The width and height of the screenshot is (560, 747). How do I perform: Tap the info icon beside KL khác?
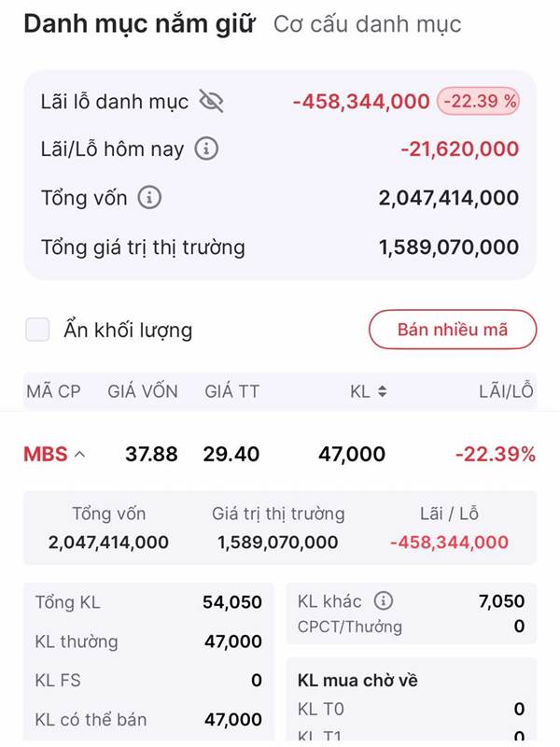pos(384,601)
